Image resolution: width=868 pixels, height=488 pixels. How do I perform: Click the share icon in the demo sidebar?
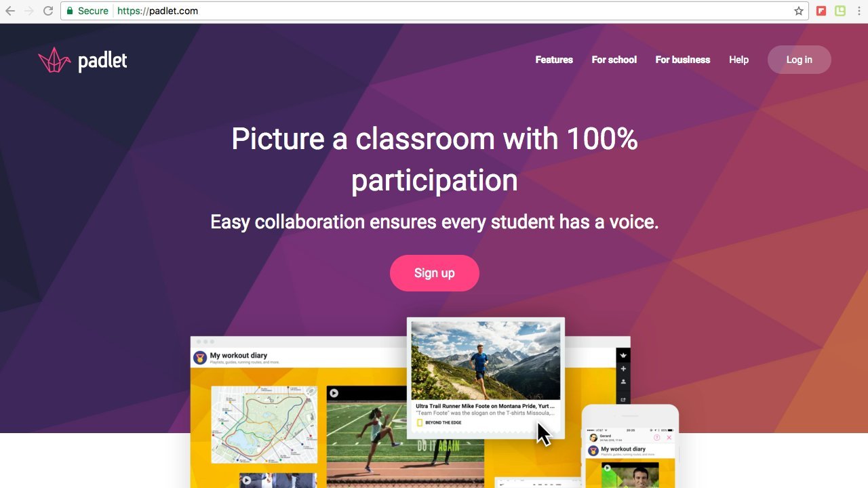[623, 399]
